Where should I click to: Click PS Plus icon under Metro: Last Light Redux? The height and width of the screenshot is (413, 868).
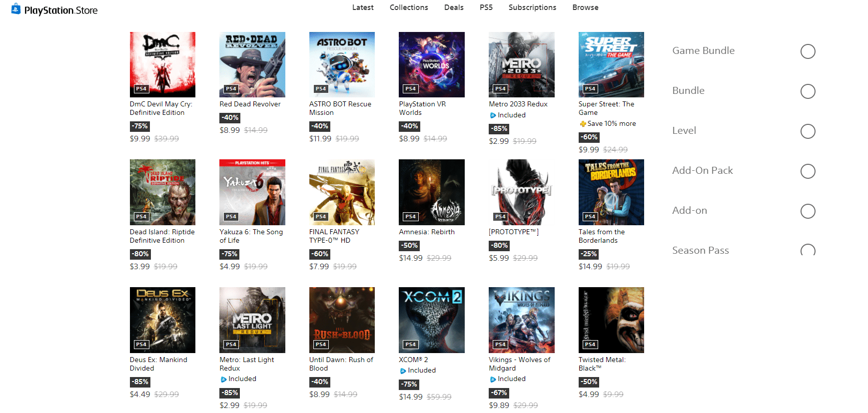pyautogui.click(x=223, y=379)
